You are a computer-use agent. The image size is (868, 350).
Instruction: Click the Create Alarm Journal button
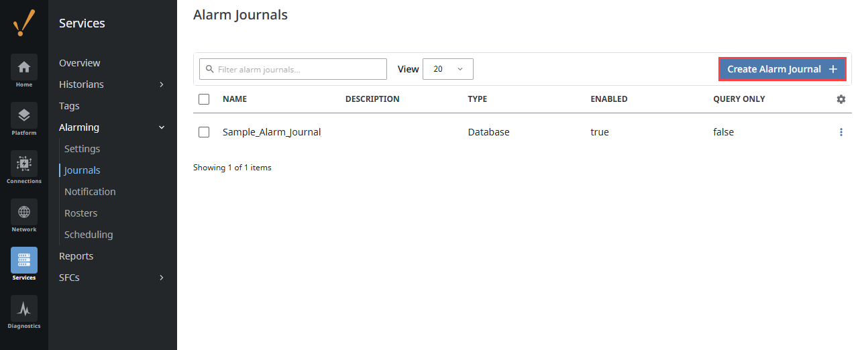tap(782, 69)
